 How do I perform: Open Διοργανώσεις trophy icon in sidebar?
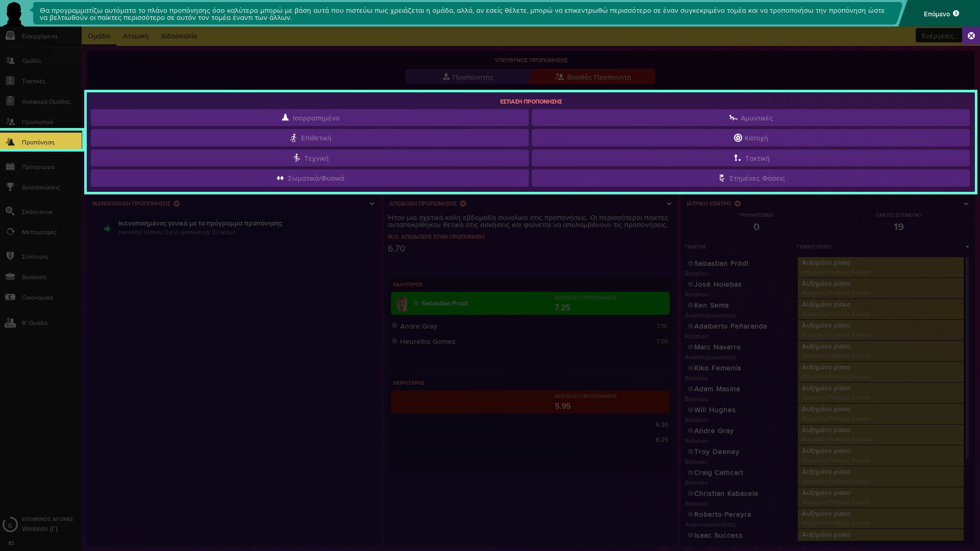10,187
